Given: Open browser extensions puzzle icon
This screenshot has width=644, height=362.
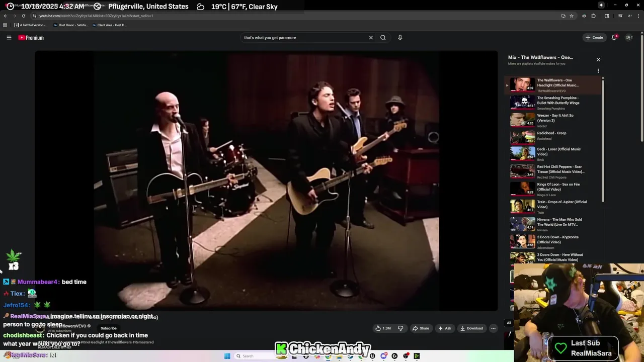Looking at the screenshot, I should [593, 16].
